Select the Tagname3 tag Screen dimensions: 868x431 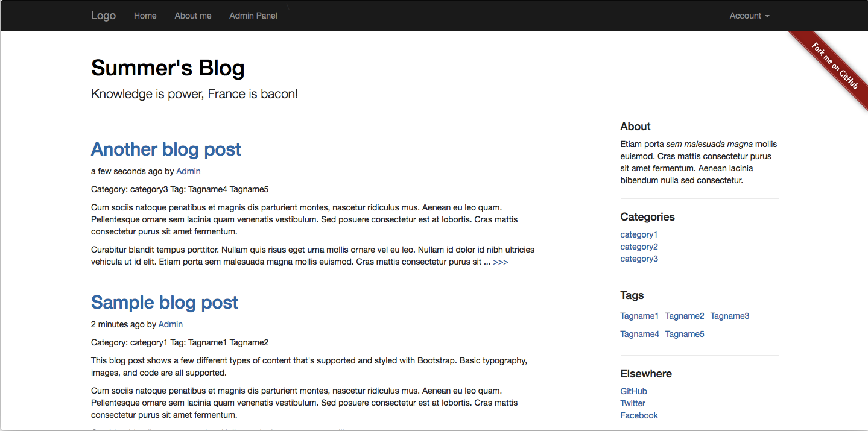pos(729,316)
